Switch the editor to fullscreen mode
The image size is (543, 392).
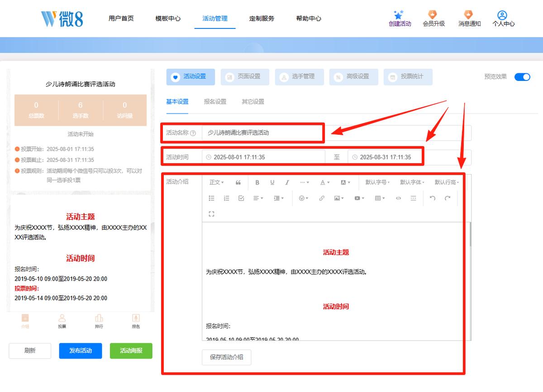coord(211,214)
